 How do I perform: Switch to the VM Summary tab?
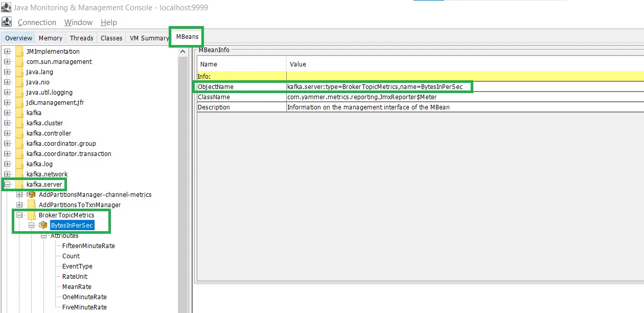coord(148,38)
